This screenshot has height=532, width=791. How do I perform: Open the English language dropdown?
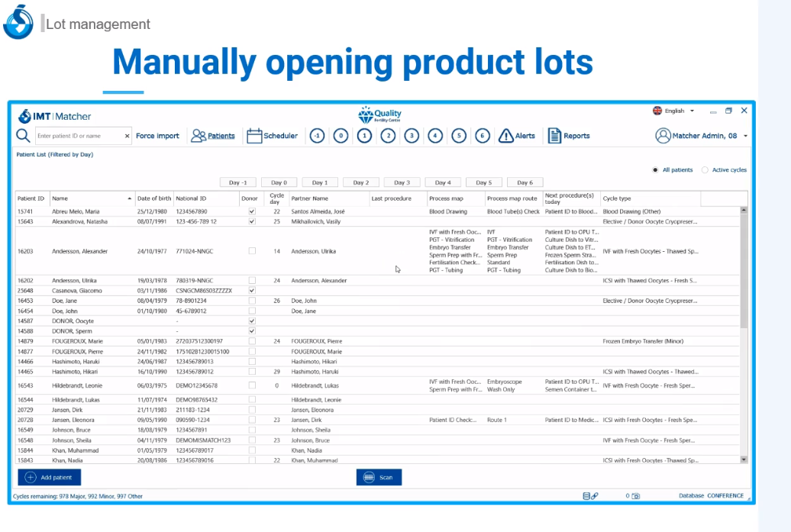673,111
